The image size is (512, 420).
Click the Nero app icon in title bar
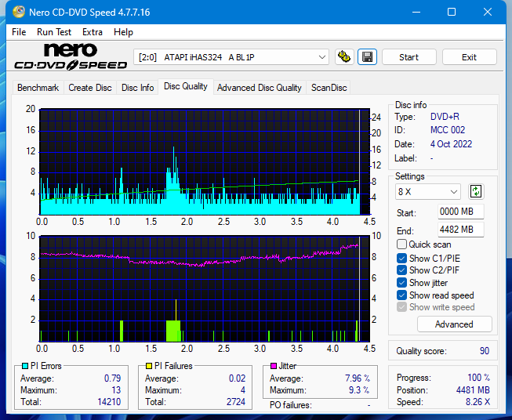(x=18, y=12)
